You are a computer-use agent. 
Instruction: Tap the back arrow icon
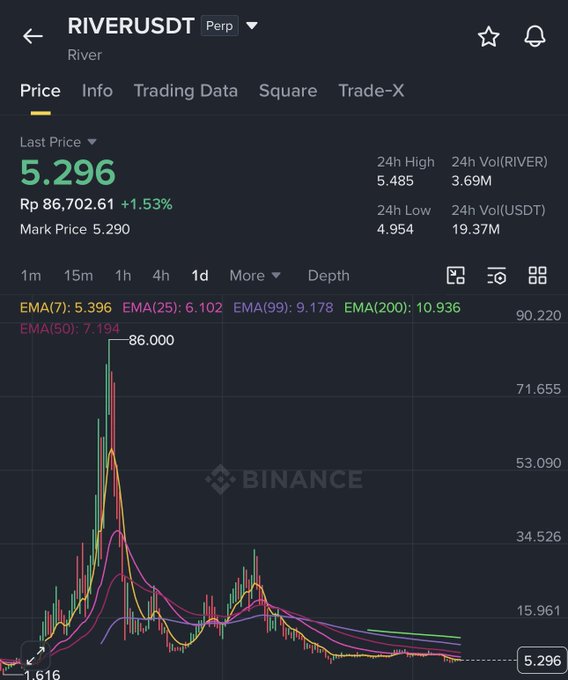click(x=33, y=36)
